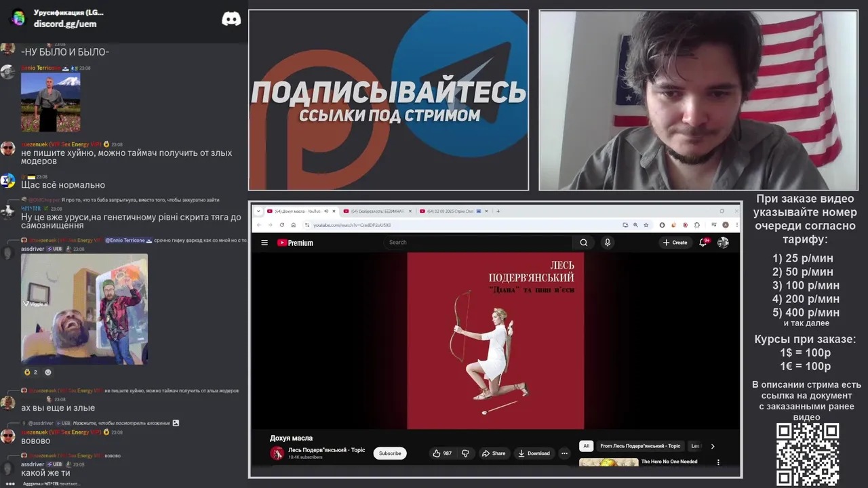
Task: Subscribe to Лесь Подерв'янський - Topic
Action: click(x=390, y=453)
